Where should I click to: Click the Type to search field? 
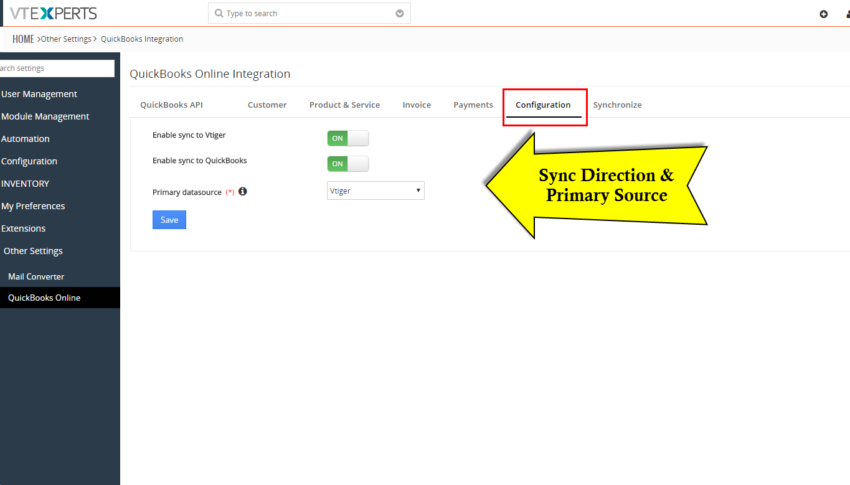pyautogui.click(x=309, y=13)
